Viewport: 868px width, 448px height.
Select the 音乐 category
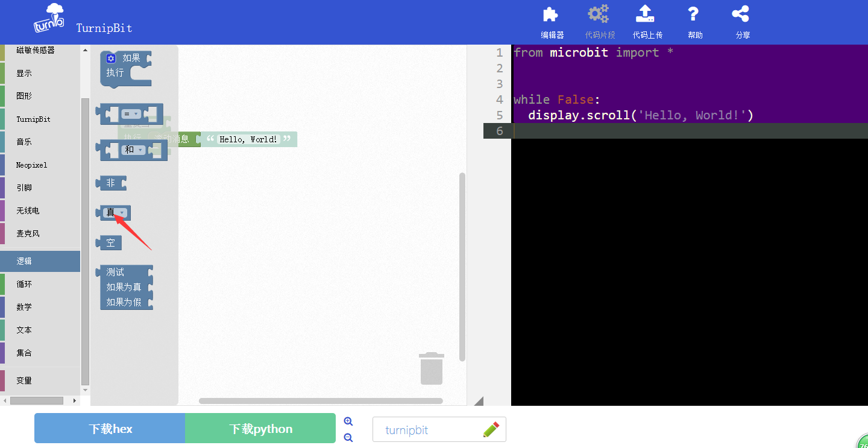click(x=40, y=142)
